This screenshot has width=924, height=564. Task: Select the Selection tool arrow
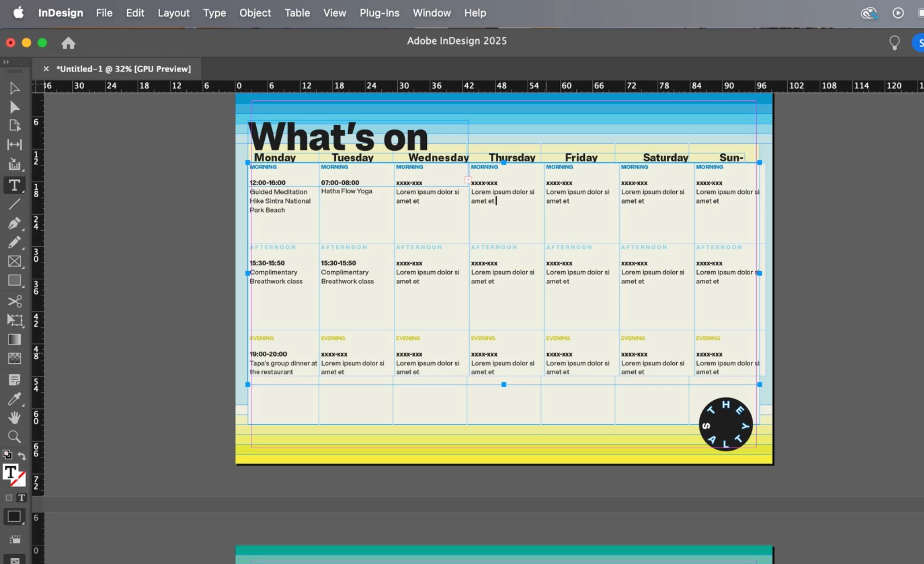tap(14, 88)
